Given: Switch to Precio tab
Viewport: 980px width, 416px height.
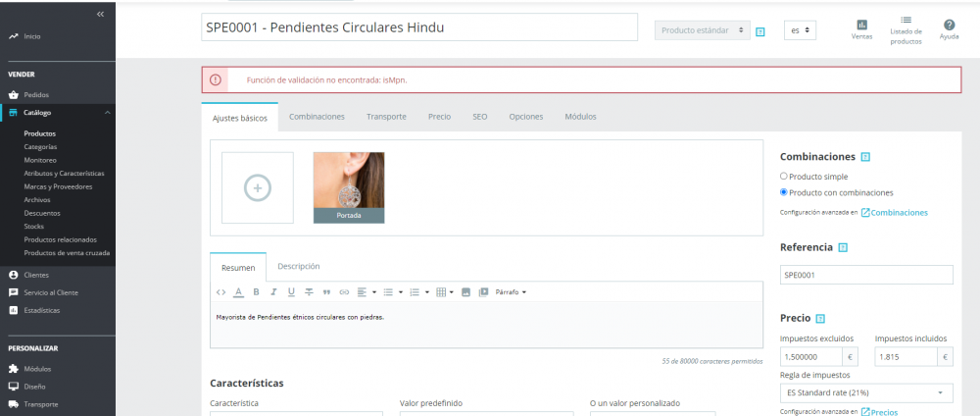Looking at the screenshot, I should coord(439,117).
